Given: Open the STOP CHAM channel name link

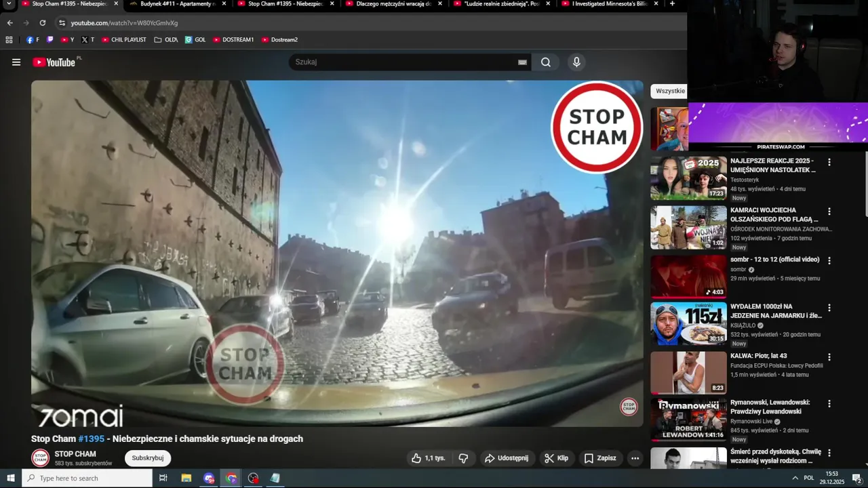Looking at the screenshot, I should [75, 454].
